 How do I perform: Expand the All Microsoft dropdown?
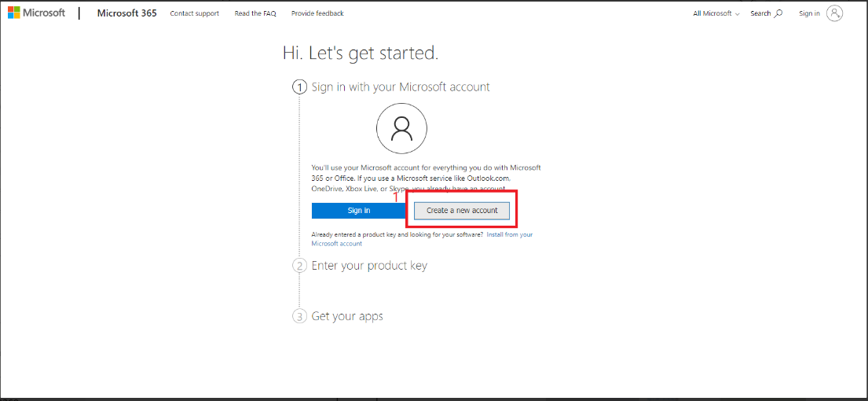click(716, 13)
